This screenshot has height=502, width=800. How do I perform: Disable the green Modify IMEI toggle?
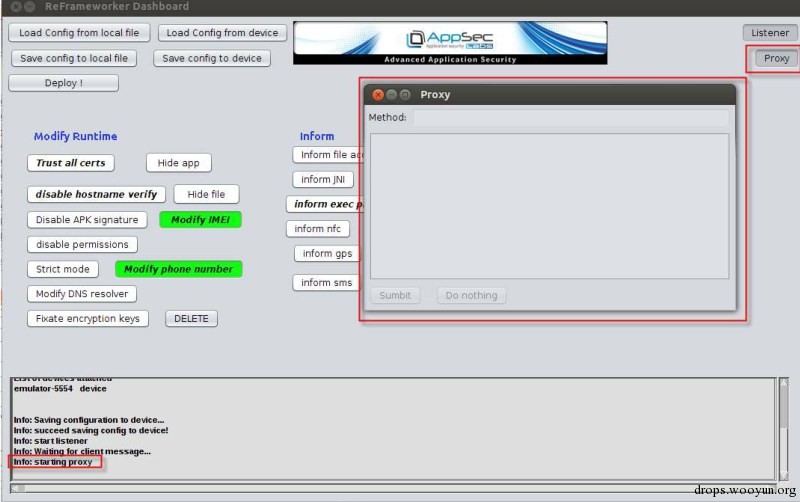click(201, 220)
